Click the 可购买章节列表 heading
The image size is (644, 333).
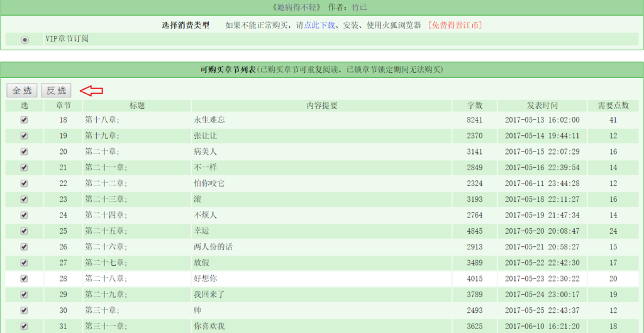[x=228, y=69]
